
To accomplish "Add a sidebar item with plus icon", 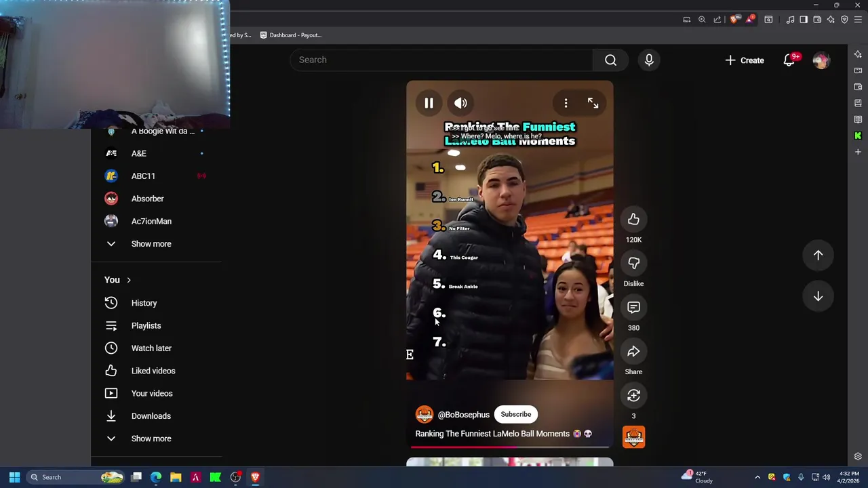I will click(858, 152).
